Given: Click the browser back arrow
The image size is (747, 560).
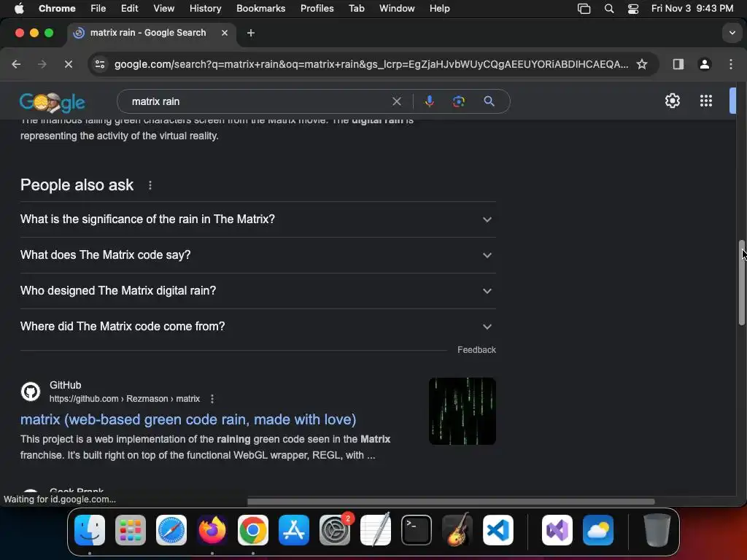Looking at the screenshot, I should [x=16, y=64].
